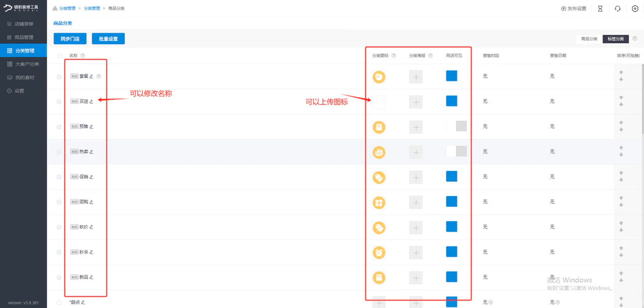Click the fire category icon in the 热卖 row
This screenshot has width=644, height=308.
point(379,152)
